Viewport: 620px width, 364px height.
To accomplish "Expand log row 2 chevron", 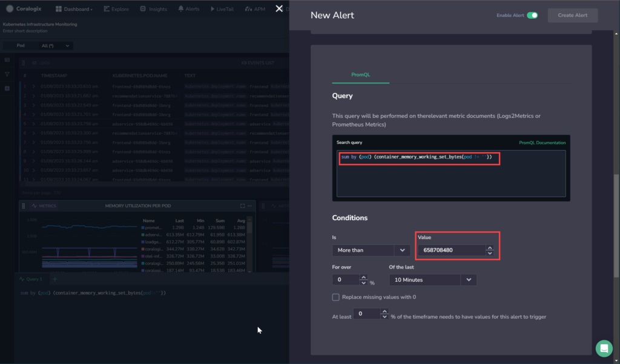I will (x=34, y=96).
